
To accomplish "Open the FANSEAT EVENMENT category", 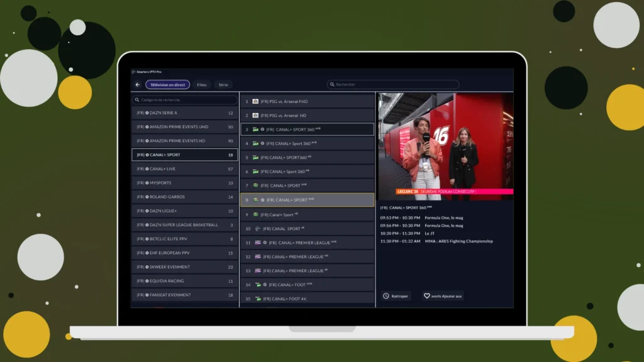I will click(x=184, y=295).
